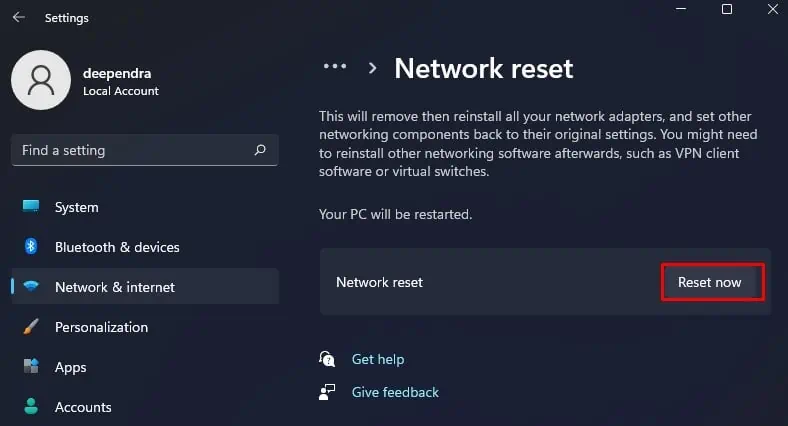This screenshot has width=788, height=426.
Task: Click the Bluetooth icon in sidebar
Action: click(31, 247)
